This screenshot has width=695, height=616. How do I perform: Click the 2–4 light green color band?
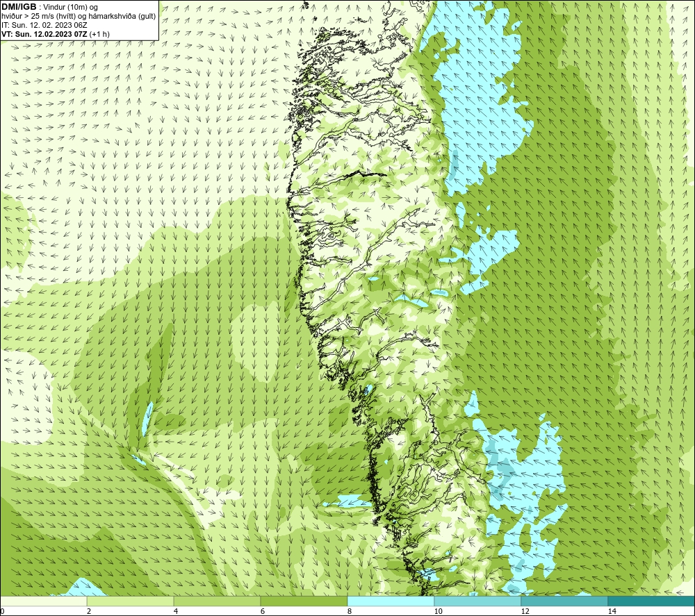[131, 601]
